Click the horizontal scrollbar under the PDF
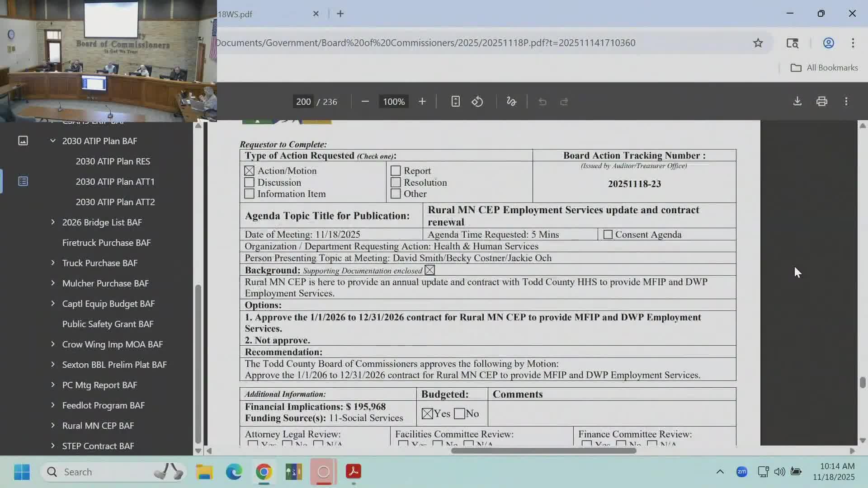Screen dimensions: 868x488 pos(543,450)
